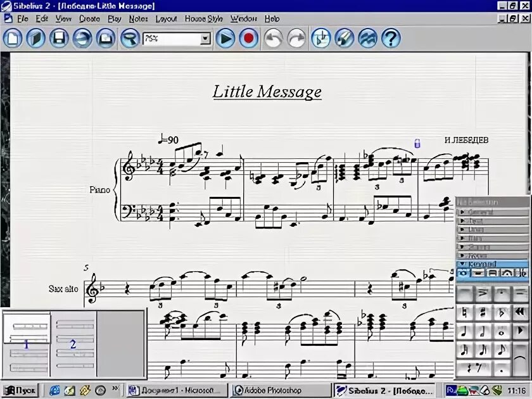The image size is (532, 399).
Task: Toggle the staccato dot key in the keypad top row
Action: (501, 294)
